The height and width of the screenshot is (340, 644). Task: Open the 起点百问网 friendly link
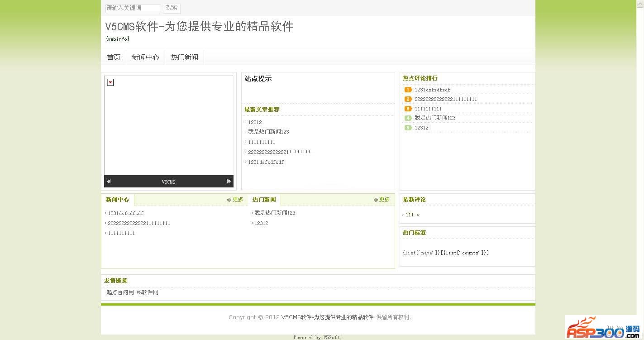click(120, 292)
